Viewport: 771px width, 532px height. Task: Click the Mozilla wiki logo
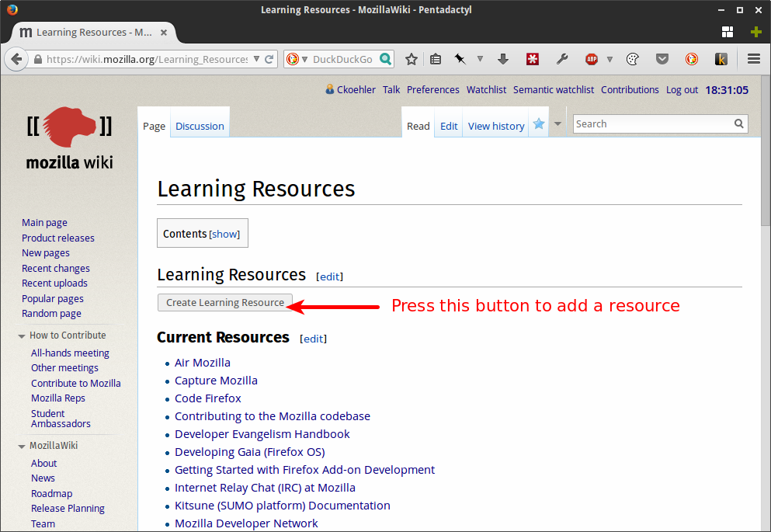click(69, 138)
